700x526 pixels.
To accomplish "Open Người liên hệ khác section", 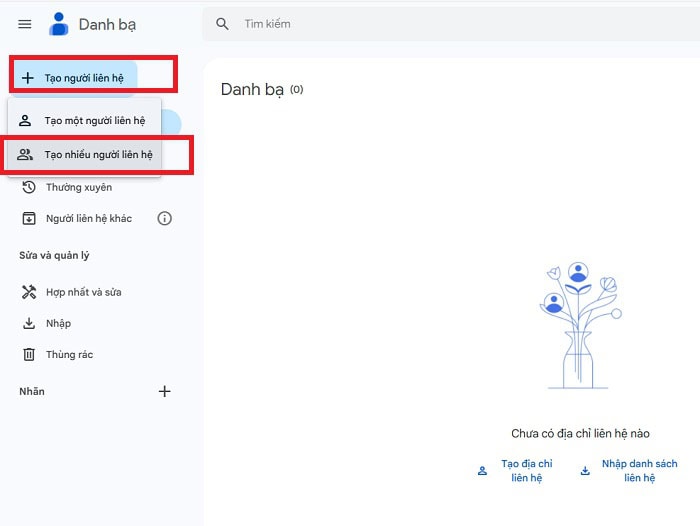I will coord(88,218).
